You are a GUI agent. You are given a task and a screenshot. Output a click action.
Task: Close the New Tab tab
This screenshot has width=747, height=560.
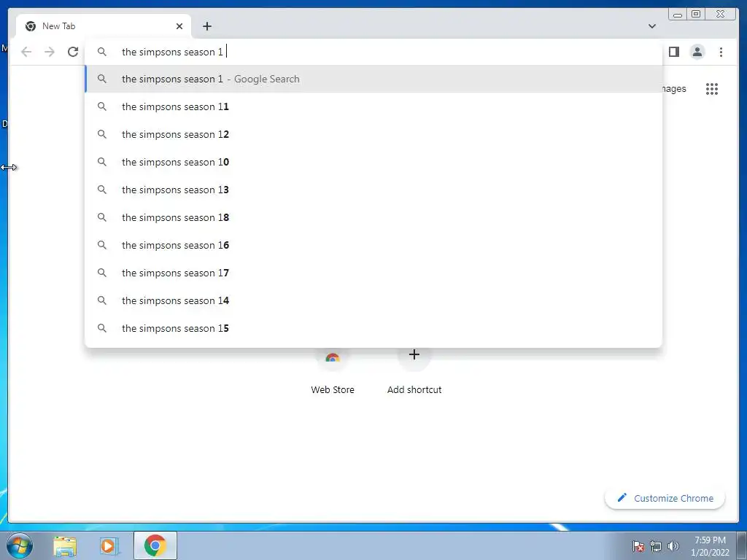click(x=179, y=26)
